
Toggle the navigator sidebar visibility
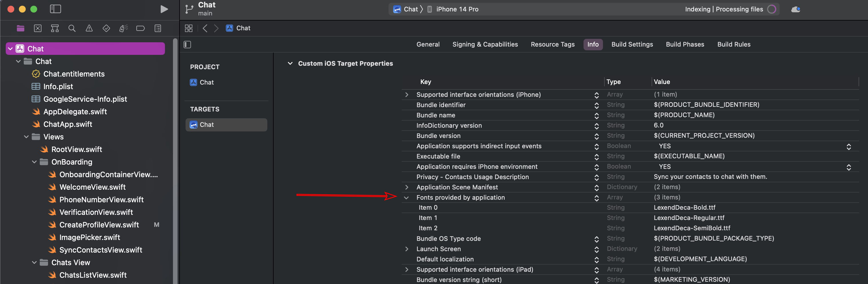coord(55,9)
